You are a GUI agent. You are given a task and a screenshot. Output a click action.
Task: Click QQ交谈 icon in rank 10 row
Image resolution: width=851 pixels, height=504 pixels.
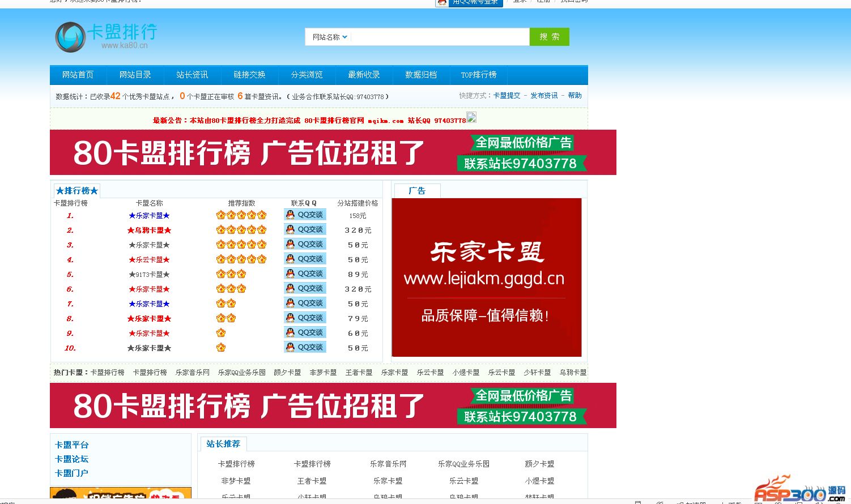pos(305,347)
